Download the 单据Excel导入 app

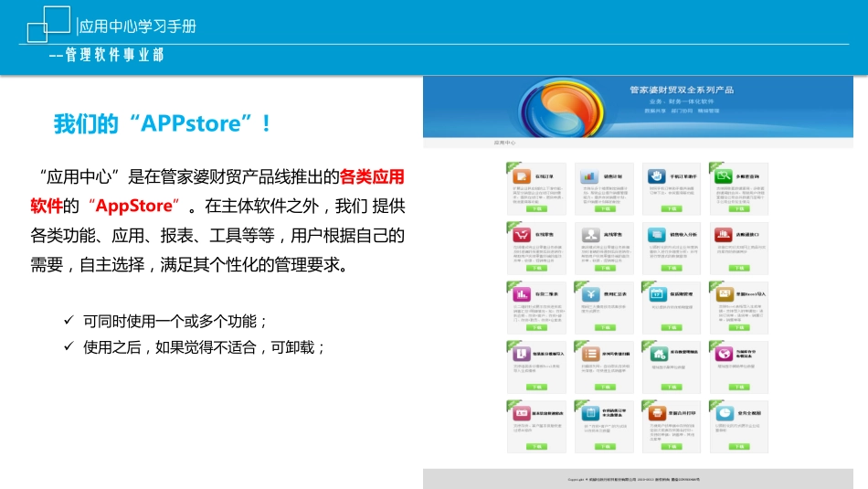coord(739,327)
